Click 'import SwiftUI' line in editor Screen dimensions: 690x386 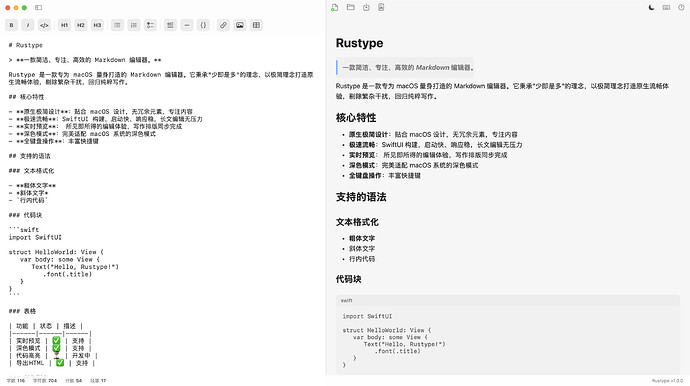[x=35, y=237]
